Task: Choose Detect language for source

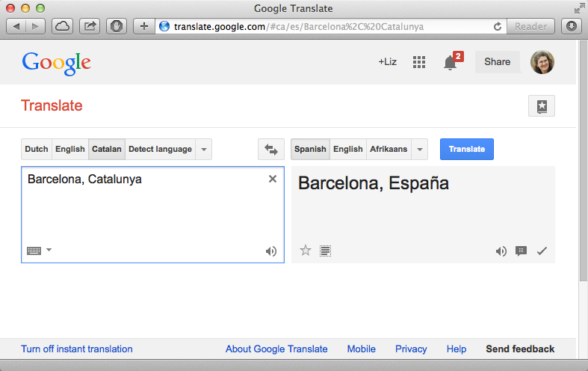Action: pyautogui.click(x=160, y=149)
